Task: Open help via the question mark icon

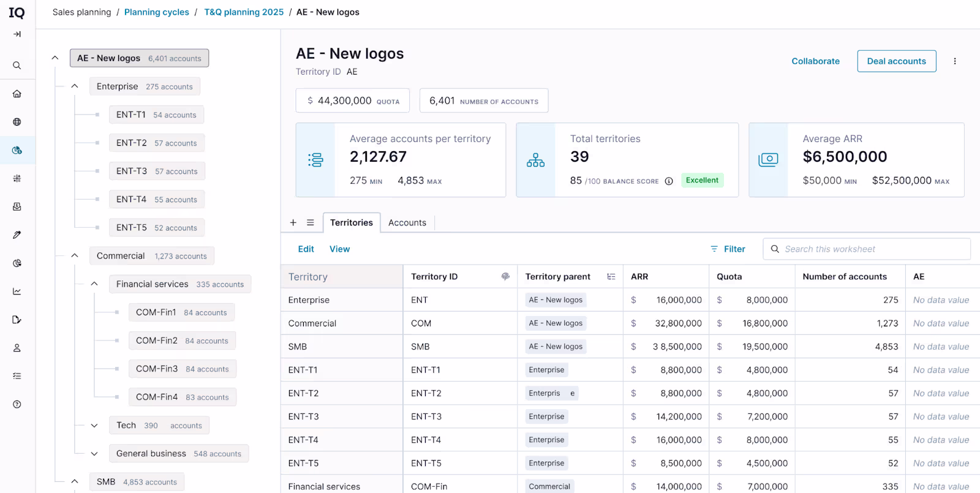Action: coord(17,404)
